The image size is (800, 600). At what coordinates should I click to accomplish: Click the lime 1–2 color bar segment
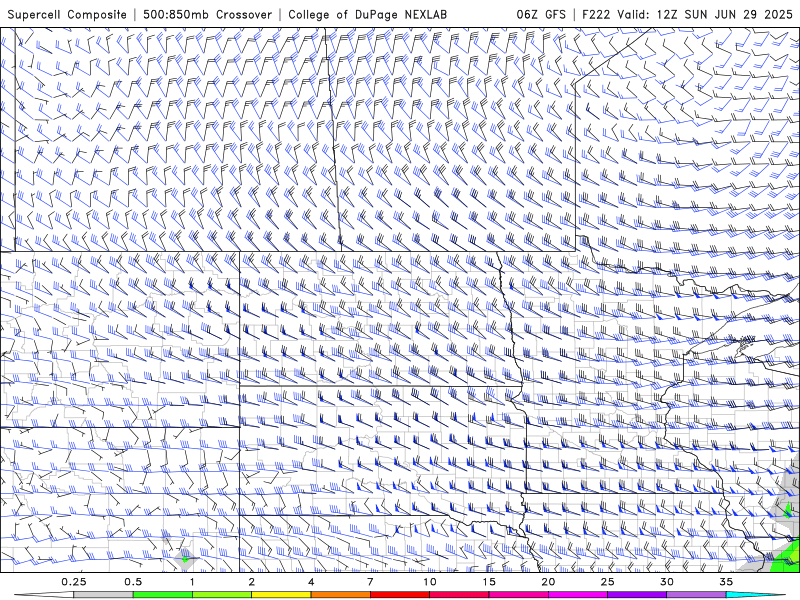point(222,595)
